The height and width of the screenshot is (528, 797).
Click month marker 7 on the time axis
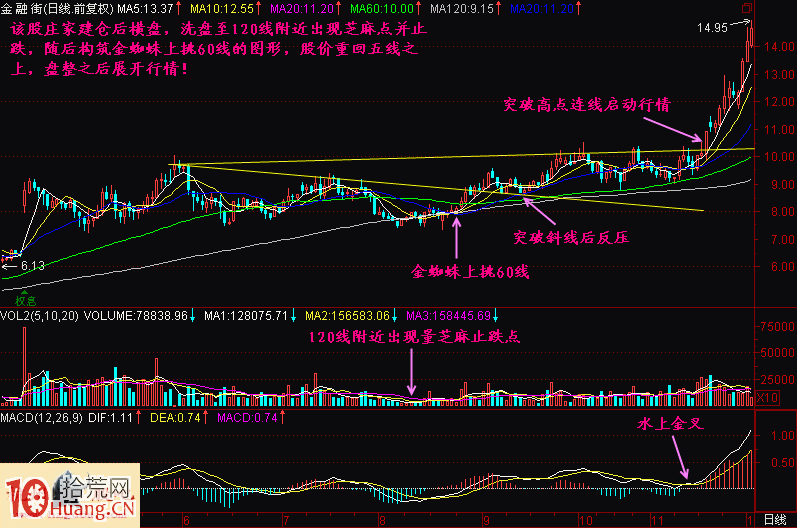(x=286, y=520)
